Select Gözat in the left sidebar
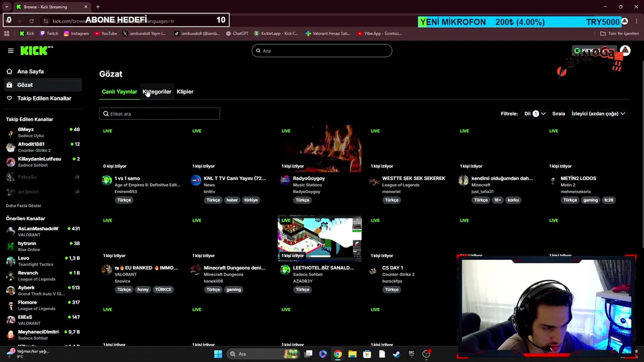Screen dimensions: 644x362 coord(43,85)
